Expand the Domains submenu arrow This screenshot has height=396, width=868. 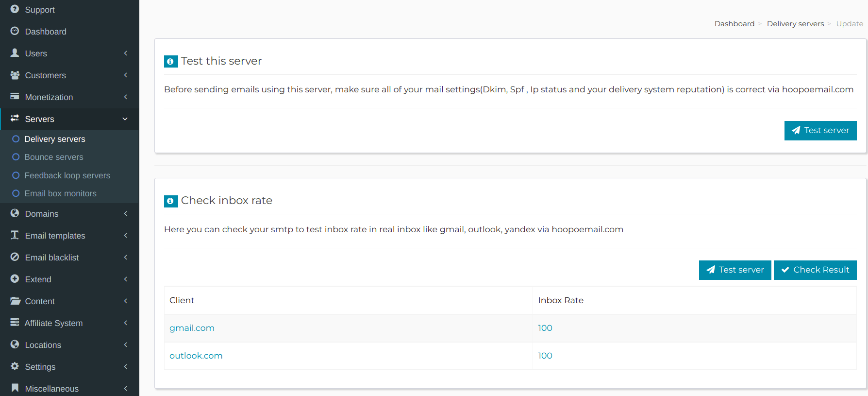click(125, 214)
